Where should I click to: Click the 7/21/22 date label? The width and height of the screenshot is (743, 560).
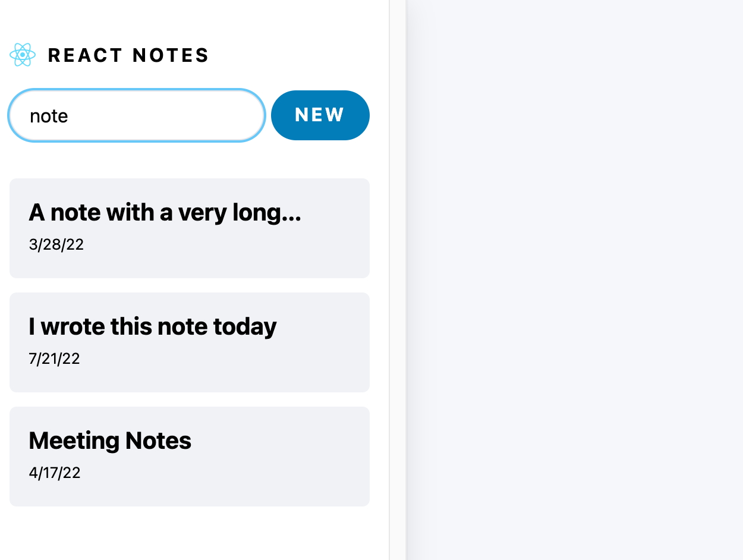54,358
